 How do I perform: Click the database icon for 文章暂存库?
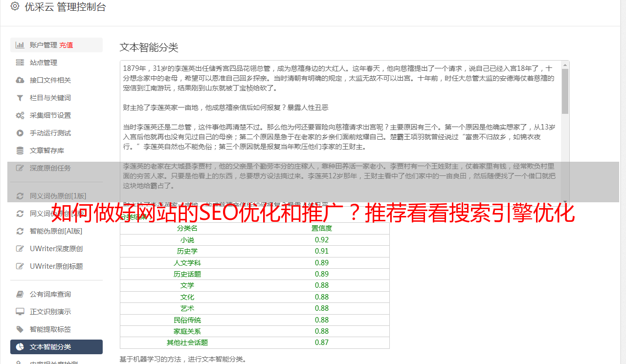(20, 150)
